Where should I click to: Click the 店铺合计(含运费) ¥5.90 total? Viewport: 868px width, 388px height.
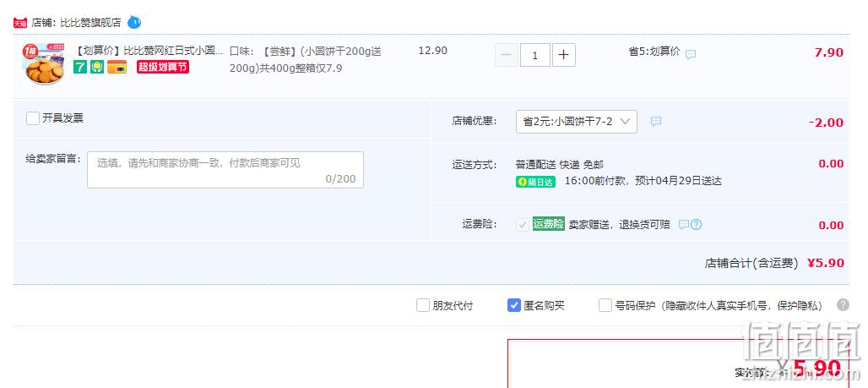(x=774, y=263)
